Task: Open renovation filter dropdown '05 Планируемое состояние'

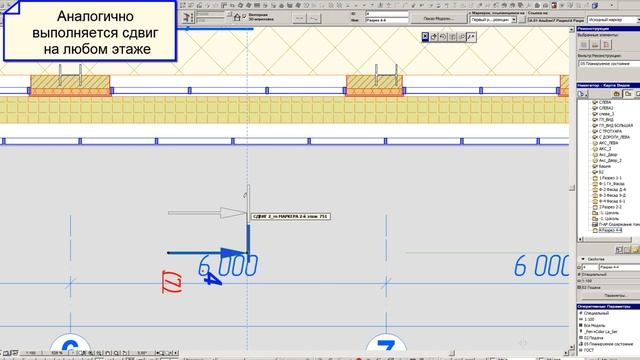Action: point(609,64)
